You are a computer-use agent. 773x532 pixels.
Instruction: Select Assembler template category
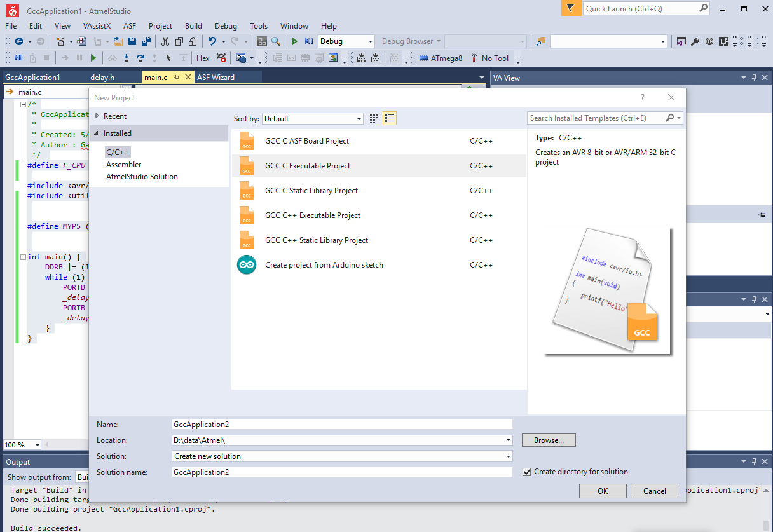coord(124,165)
